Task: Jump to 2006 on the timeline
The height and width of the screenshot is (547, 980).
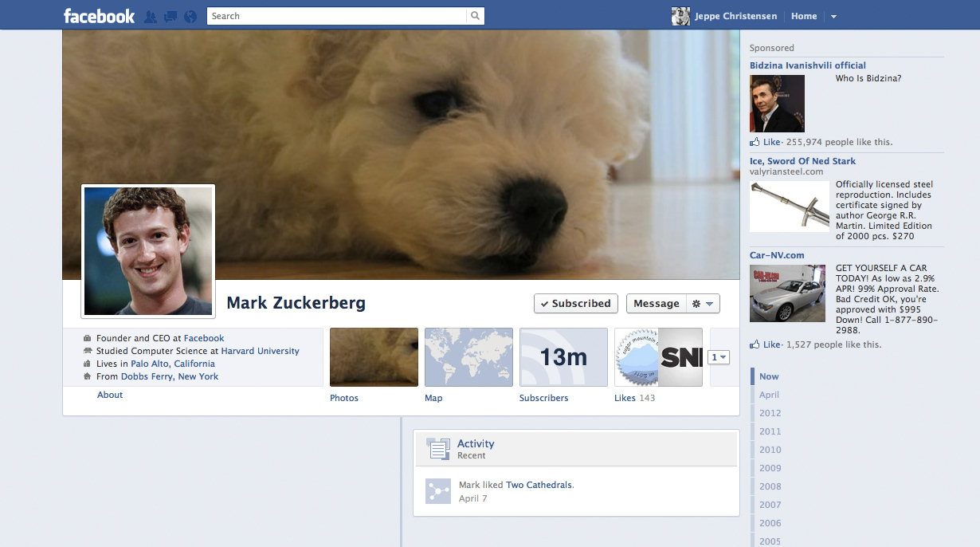Action: [770, 523]
